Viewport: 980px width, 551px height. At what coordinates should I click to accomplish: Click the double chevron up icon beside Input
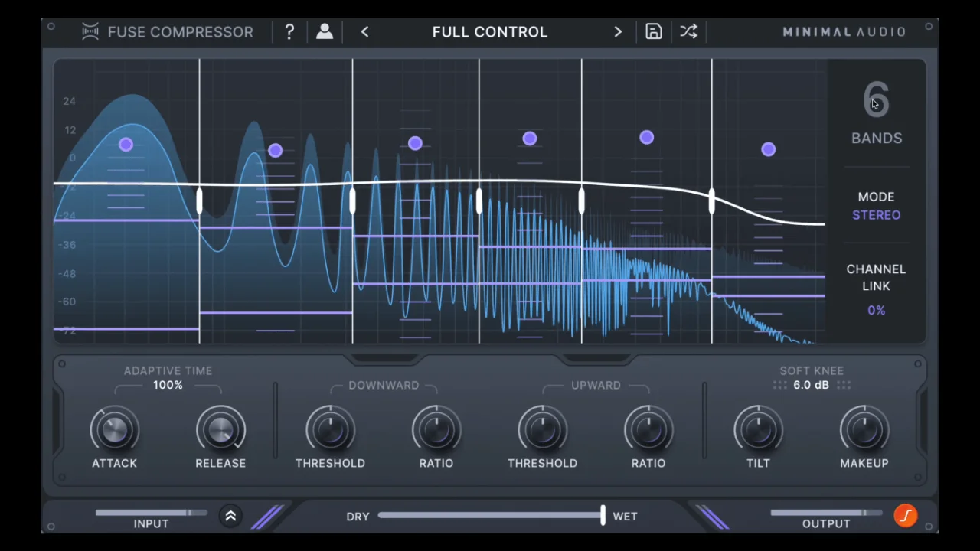(x=230, y=516)
